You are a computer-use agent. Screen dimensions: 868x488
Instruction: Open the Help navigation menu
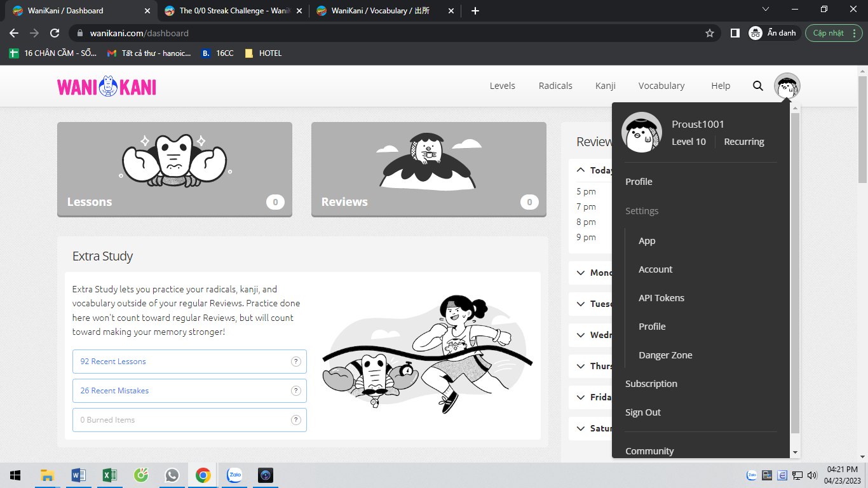(x=721, y=86)
